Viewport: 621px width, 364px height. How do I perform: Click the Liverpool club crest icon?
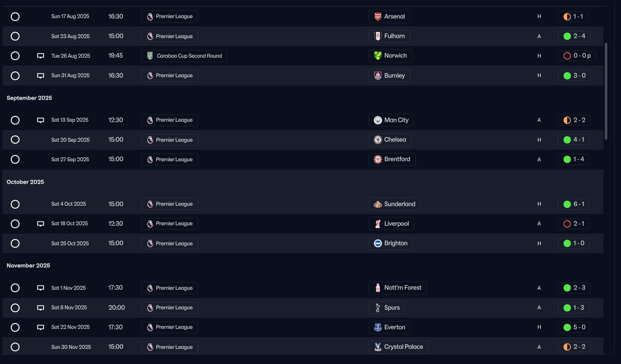[377, 224]
